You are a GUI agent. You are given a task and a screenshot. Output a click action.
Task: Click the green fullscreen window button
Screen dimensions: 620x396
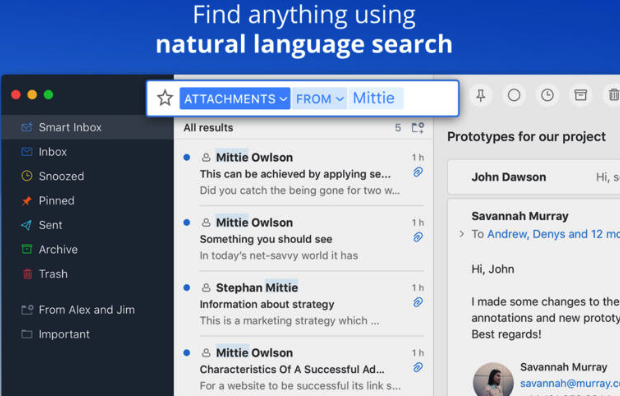point(48,95)
